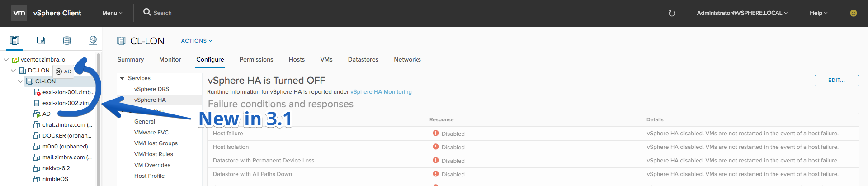This screenshot has width=868, height=186.
Task: Click the nimbleOS VM icon
Action: 37,179
